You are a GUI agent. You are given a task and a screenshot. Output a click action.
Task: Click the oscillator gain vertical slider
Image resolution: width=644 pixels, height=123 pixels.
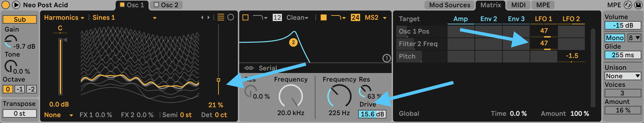tap(60, 66)
